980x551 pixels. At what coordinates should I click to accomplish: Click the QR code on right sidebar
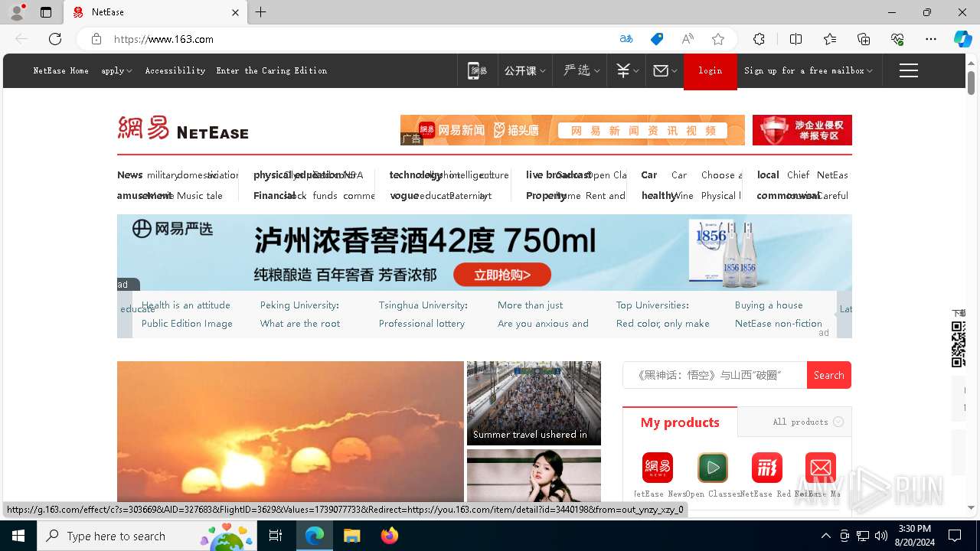(x=959, y=344)
